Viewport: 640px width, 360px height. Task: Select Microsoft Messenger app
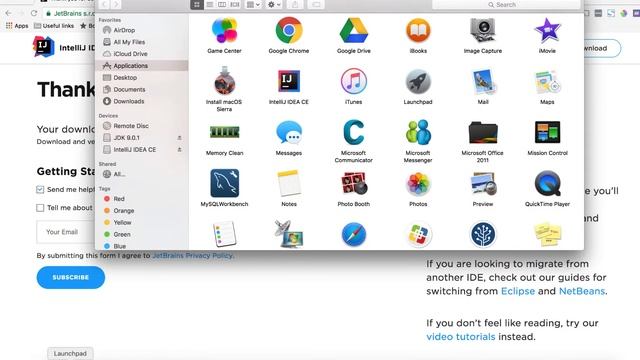tap(418, 132)
